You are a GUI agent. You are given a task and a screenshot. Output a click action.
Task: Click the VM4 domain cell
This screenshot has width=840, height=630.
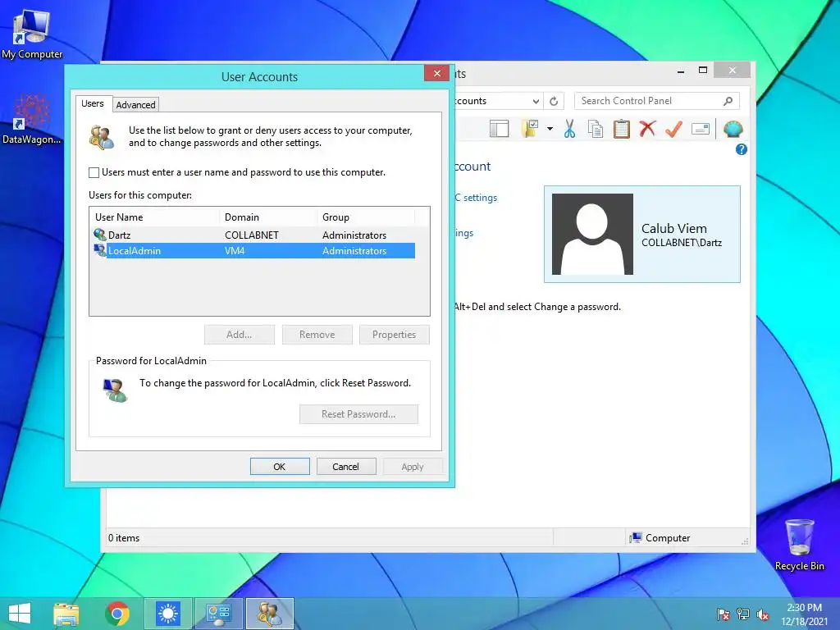[x=235, y=251]
